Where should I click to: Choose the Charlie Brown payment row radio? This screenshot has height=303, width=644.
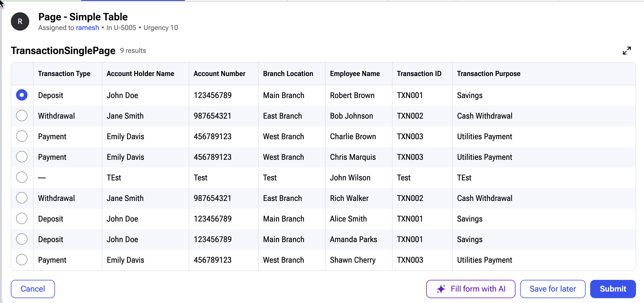pos(22,136)
